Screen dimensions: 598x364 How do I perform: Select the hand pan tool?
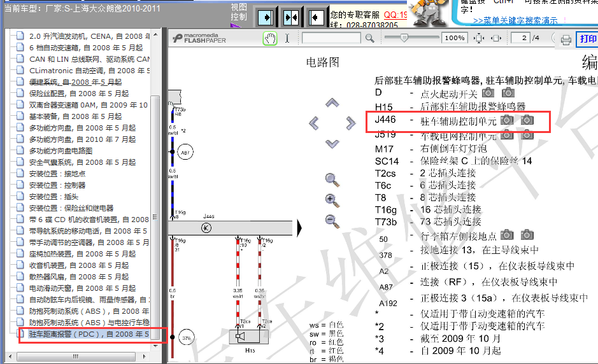click(270, 38)
